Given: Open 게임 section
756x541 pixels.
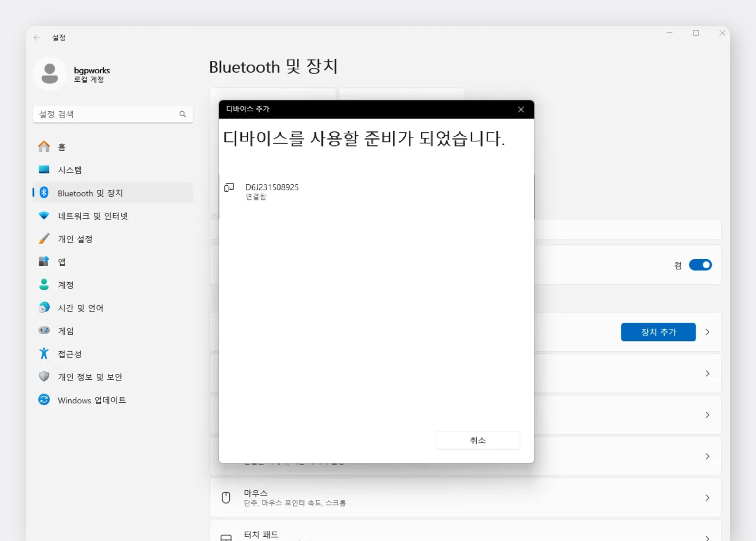Looking at the screenshot, I should [113, 330].
